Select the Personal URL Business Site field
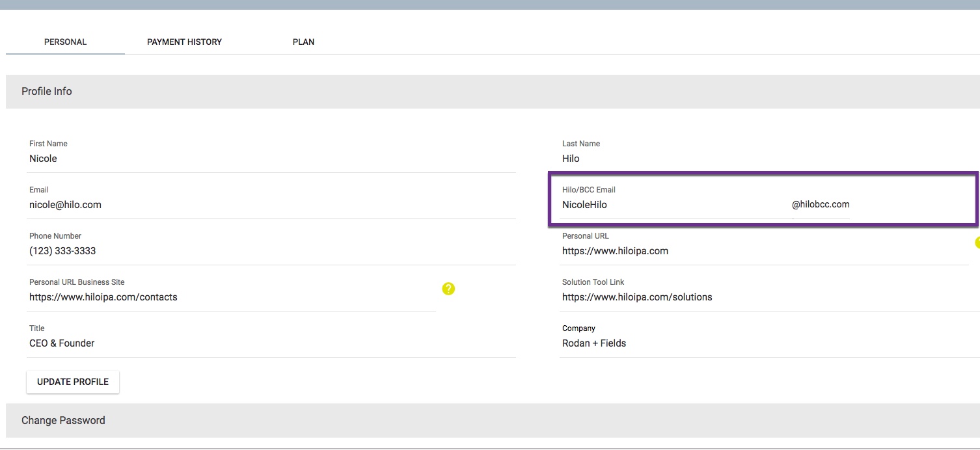Viewport: 980px width, 450px height. pos(195,297)
